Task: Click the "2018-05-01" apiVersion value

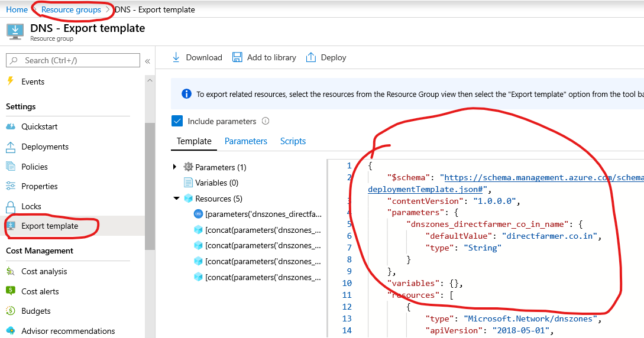Action: coord(520,330)
